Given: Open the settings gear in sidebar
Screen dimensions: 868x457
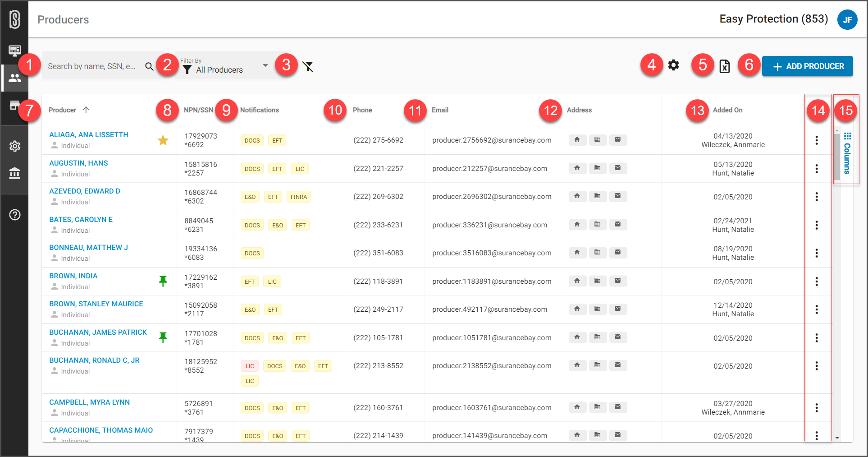Looking at the screenshot, I should point(15,146).
